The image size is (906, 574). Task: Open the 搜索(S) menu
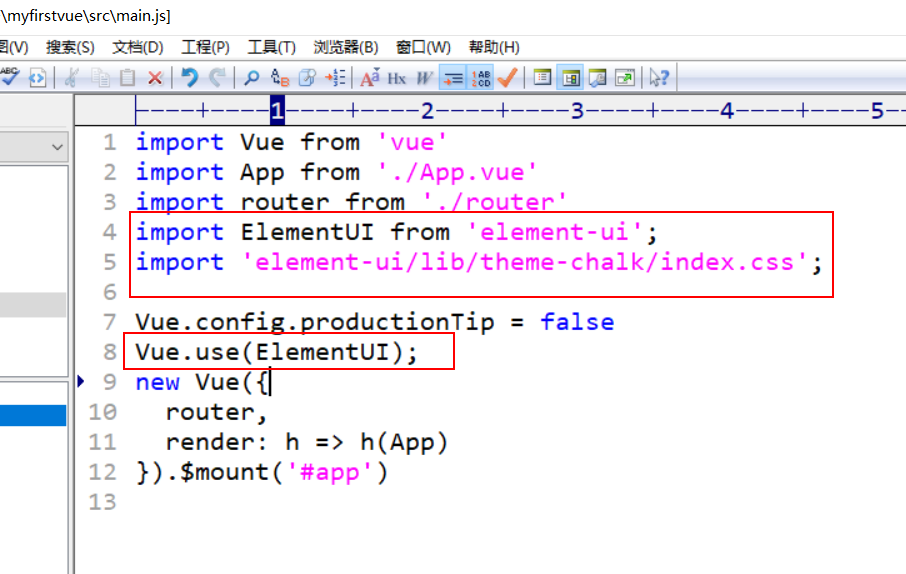coord(70,47)
